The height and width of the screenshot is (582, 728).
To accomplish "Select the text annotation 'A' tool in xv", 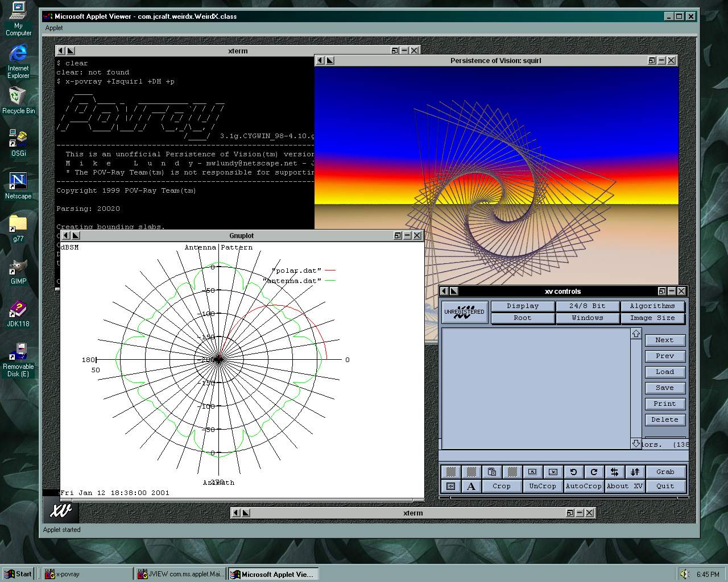I will tap(471, 486).
